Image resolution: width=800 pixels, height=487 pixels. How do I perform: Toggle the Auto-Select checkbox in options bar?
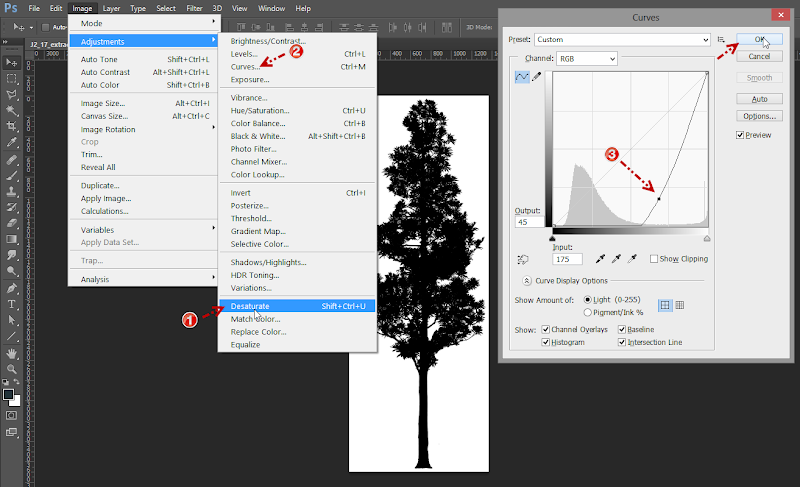45,27
